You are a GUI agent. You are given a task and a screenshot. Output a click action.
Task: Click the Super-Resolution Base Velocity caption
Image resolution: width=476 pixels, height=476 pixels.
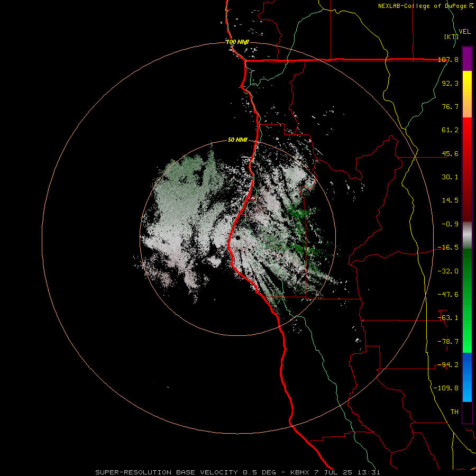coord(237,472)
